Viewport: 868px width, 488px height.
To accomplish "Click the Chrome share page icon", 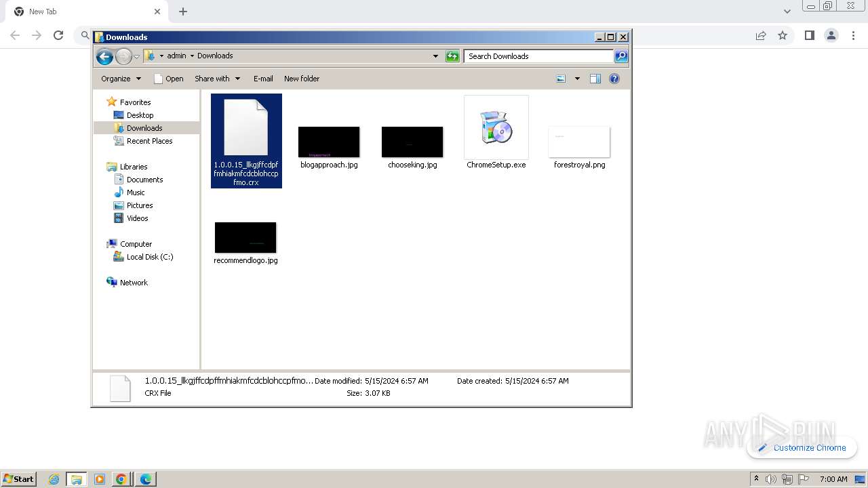I will click(761, 35).
